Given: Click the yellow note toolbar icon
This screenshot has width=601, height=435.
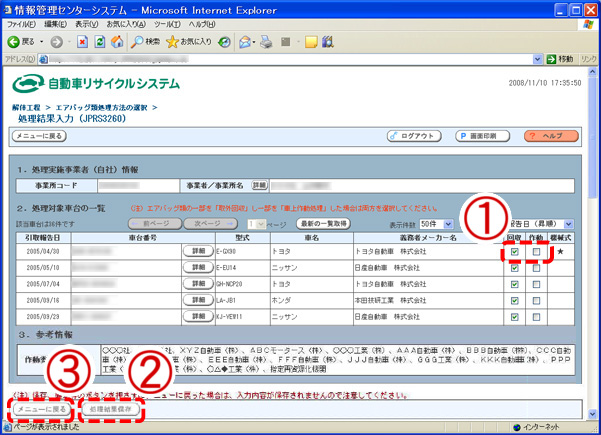Looking at the screenshot, I should [x=311, y=42].
